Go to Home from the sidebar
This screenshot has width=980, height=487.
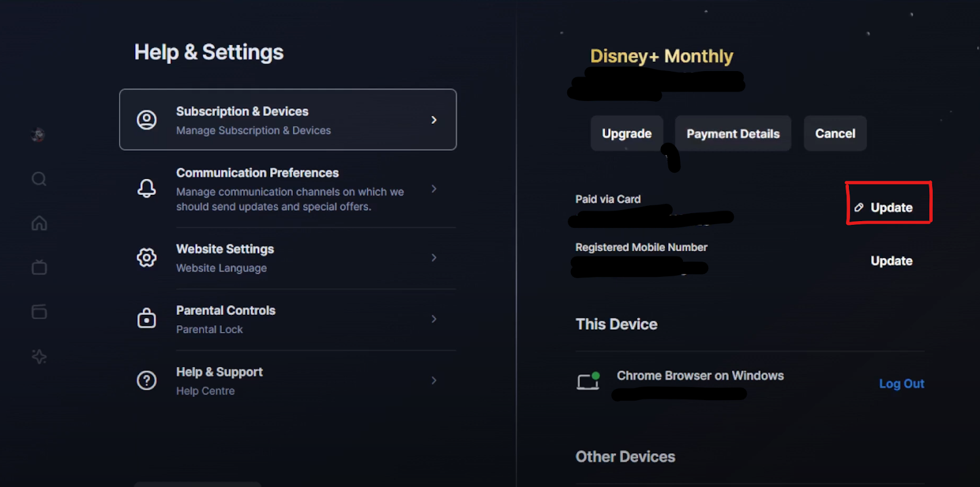[39, 223]
